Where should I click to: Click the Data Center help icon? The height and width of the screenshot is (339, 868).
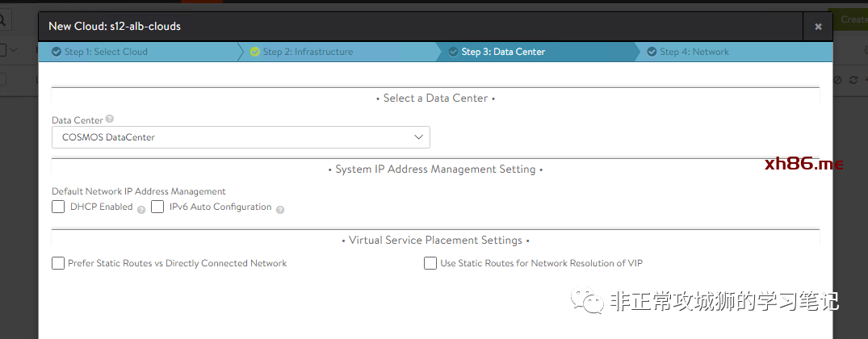click(110, 119)
